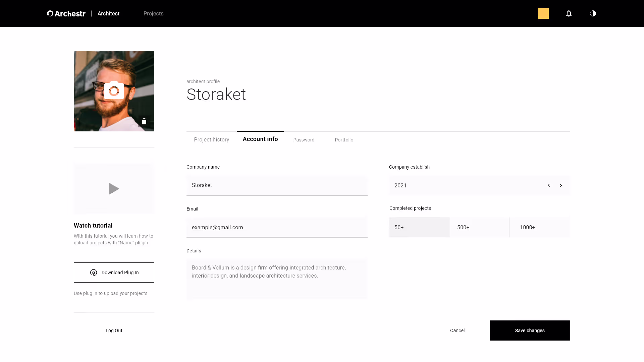Viewport: 644px width, 362px height.
Task: Click the Archestr logo
Action: 66,13
